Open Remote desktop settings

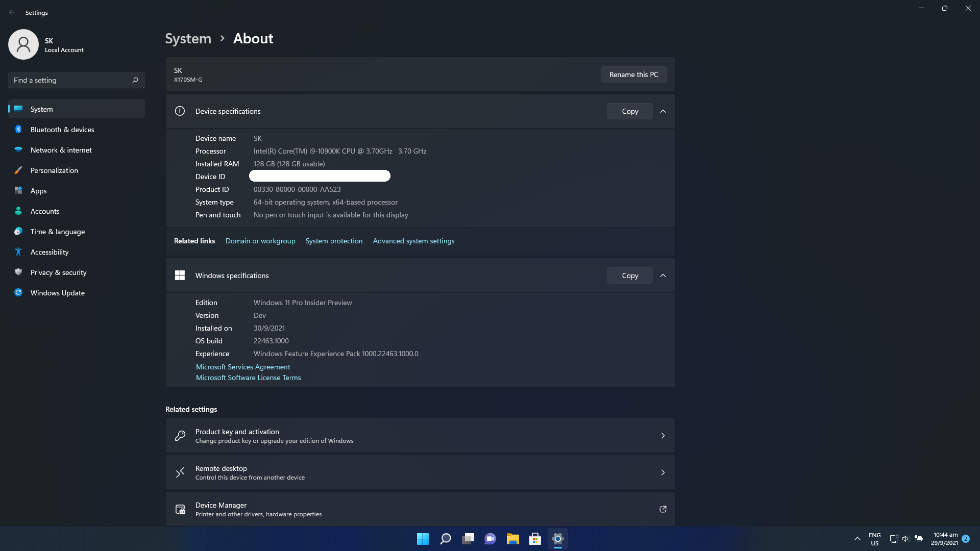420,472
